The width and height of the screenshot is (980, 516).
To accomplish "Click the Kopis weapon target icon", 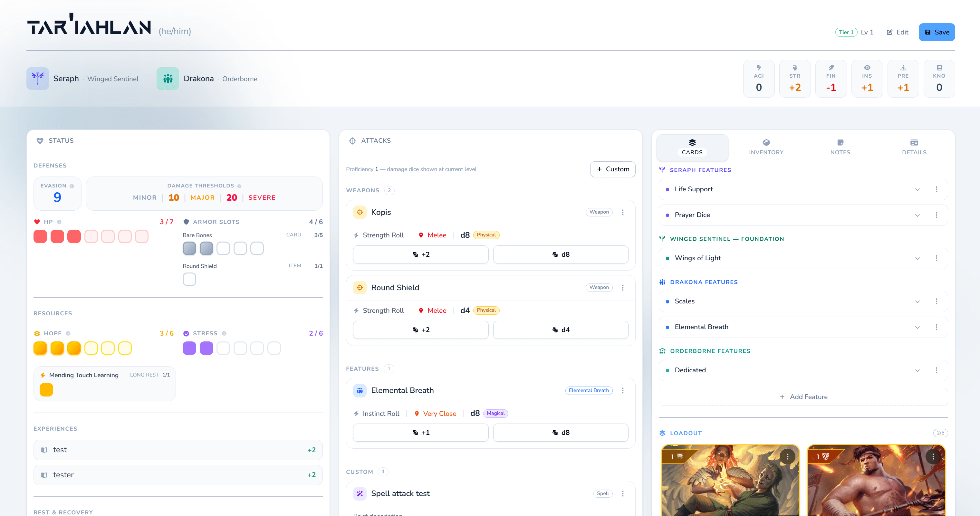I will 360,212.
